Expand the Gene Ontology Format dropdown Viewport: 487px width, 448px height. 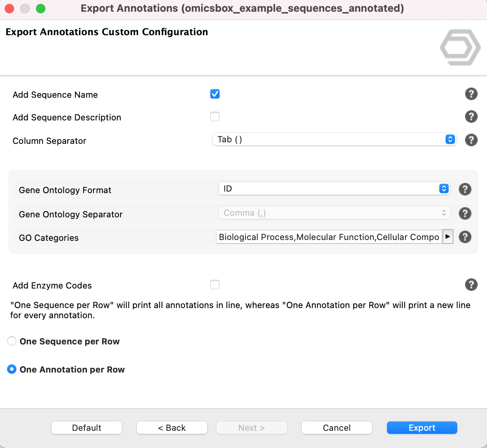coord(334,189)
